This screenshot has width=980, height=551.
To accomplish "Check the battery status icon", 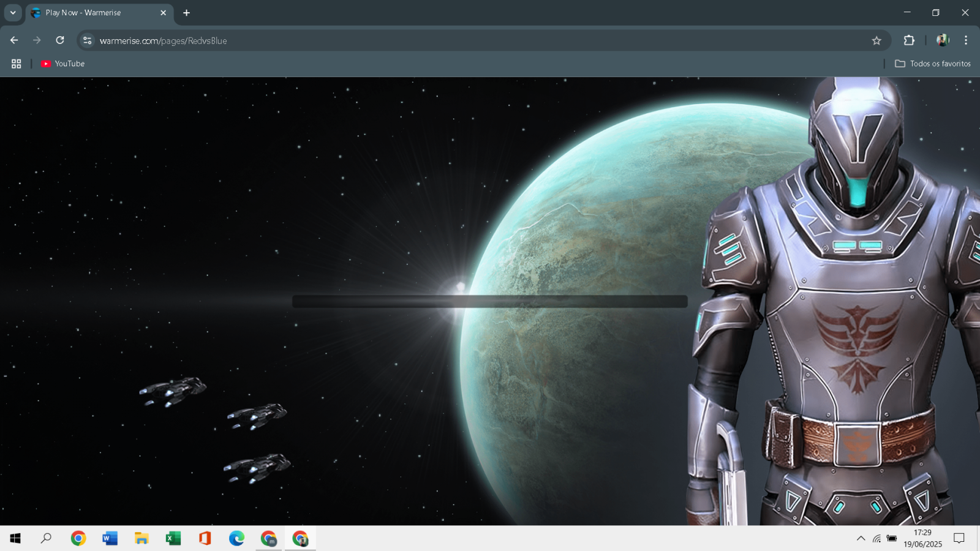I will click(892, 538).
